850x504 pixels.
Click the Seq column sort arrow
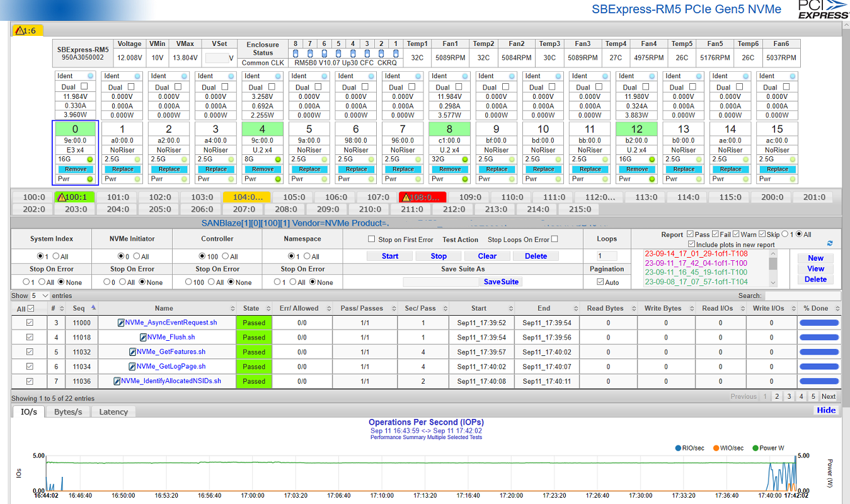click(93, 307)
